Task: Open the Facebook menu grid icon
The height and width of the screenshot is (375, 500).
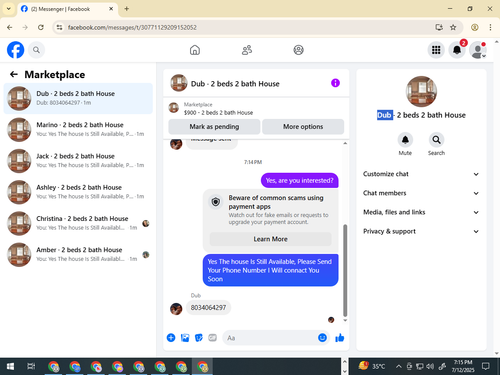Action: [x=436, y=50]
